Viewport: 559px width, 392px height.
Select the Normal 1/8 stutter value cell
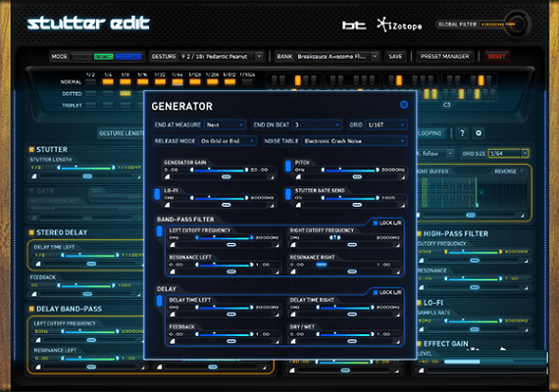126,82
